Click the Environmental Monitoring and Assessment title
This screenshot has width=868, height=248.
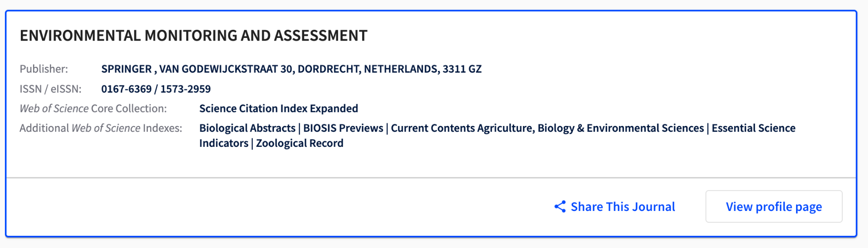[193, 36]
